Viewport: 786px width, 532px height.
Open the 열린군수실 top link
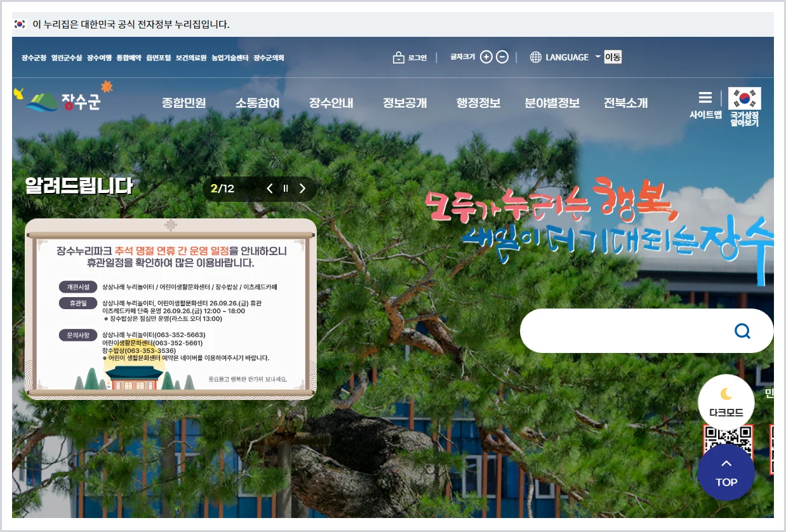coord(67,58)
